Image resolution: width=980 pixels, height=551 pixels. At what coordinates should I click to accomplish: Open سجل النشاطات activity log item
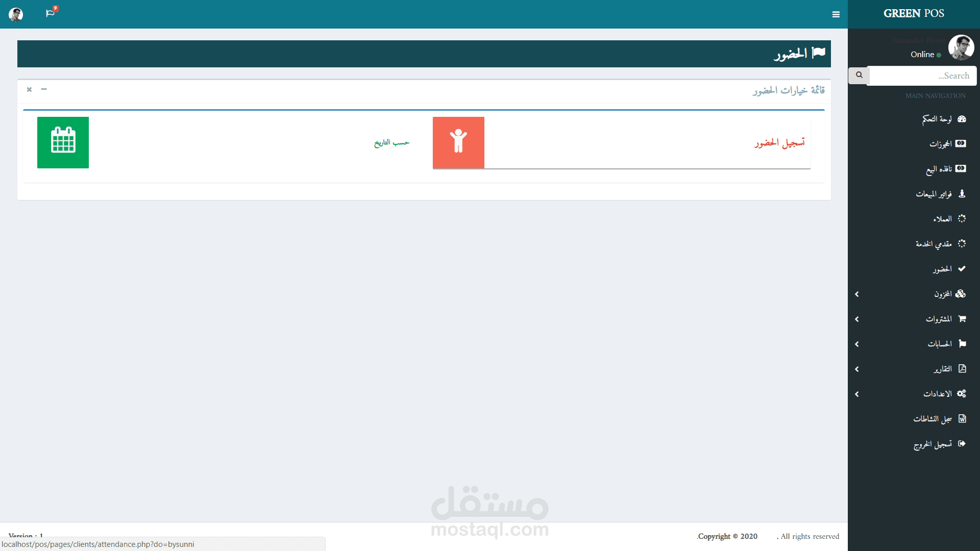click(x=933, y=419)
